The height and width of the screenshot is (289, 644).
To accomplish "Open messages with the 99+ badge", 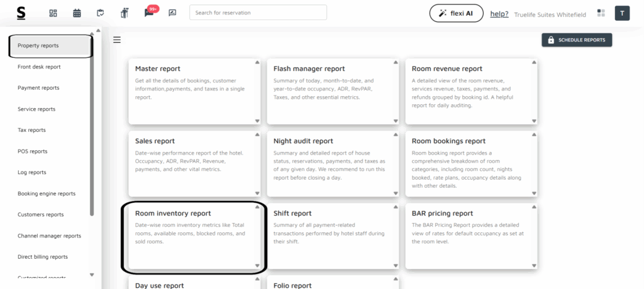I will point(149,13).
